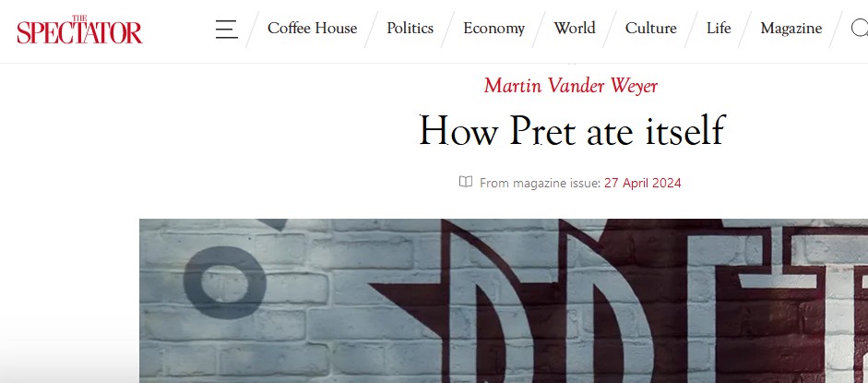Screen dimensions: 868x383
Task: Open the Politics section
Action: [410, 29]
